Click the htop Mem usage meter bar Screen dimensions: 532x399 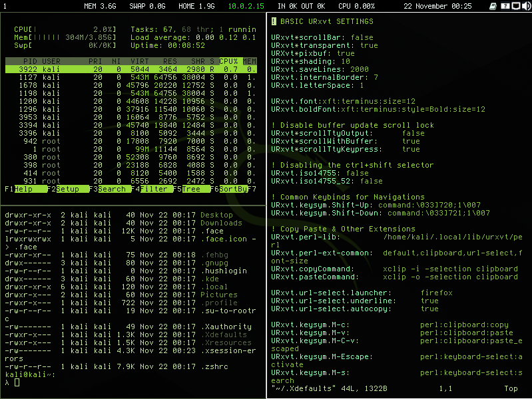pyautogui.click(x=65, y=37)
